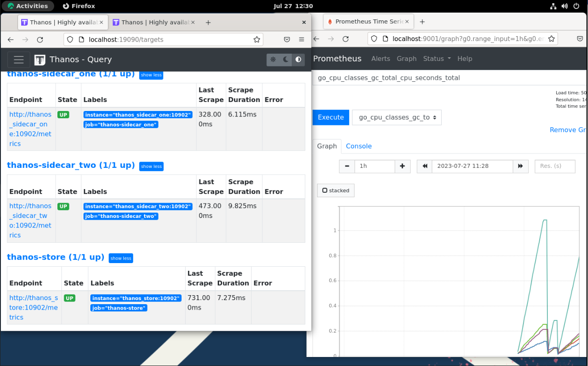The width and height of the screenshot is (588, 366).
Task: Open the thanos-sidecar_one heading link
Action: (71, 74)
